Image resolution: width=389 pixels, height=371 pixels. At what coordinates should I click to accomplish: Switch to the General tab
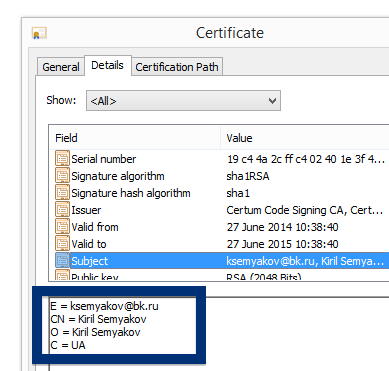[x=61, y=67]
